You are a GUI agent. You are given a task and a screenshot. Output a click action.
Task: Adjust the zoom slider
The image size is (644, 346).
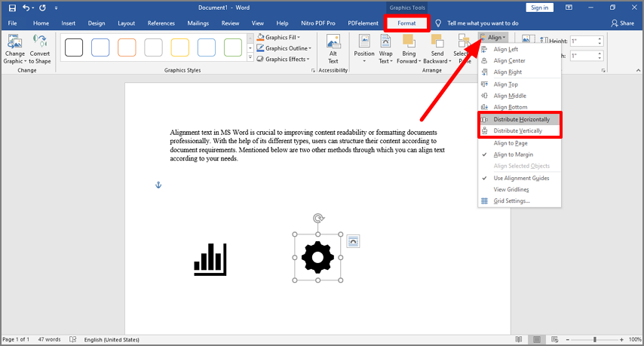[x=595, y=339]
